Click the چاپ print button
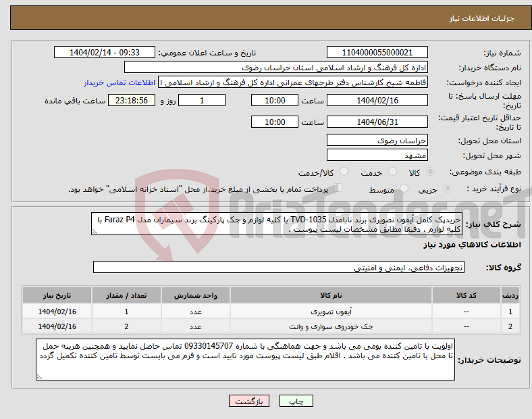Image resolution: width=532 pixels, height=419 pixels. pyautogui.click(x=296, y=401)
